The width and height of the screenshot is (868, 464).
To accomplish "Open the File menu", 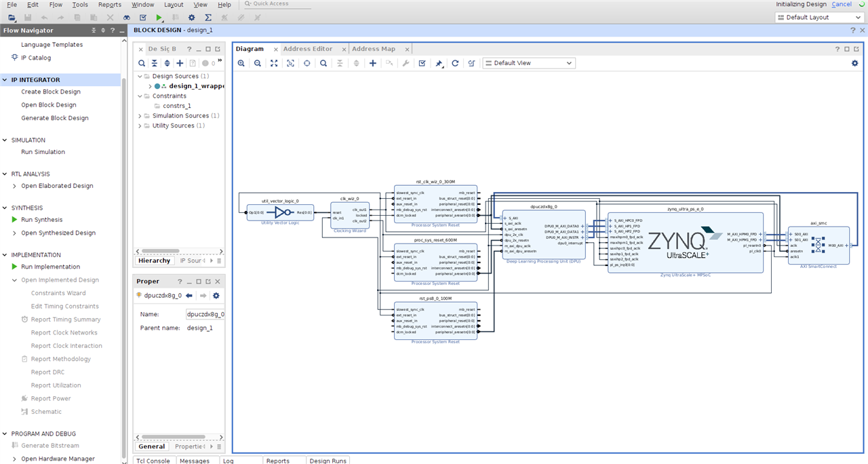I will tap(12, 5).
